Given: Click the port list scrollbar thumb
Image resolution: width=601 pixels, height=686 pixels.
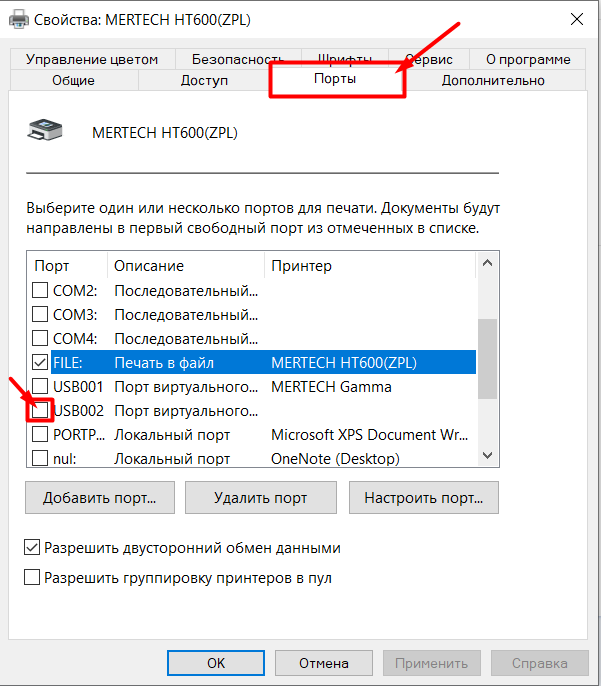Looking at the screenshot, I should pos(487,359).
